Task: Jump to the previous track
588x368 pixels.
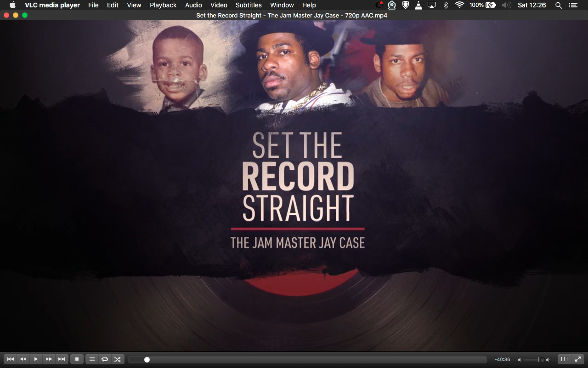Action: (x=10, y=359)
